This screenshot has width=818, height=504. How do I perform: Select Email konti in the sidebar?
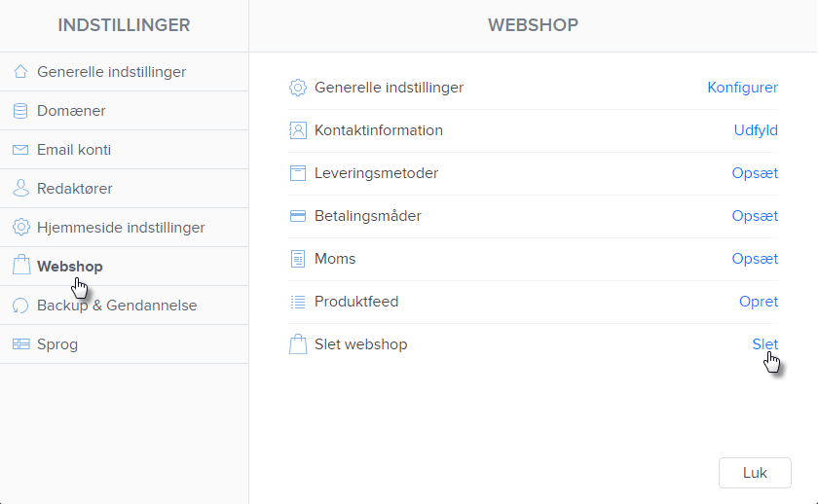pos(74,150)
